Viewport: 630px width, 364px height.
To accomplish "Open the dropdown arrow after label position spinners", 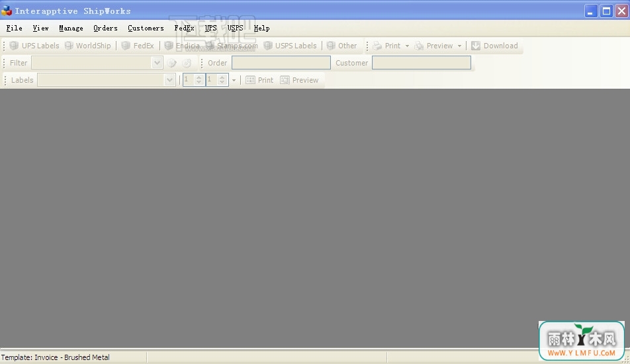I will pos(234,80).
